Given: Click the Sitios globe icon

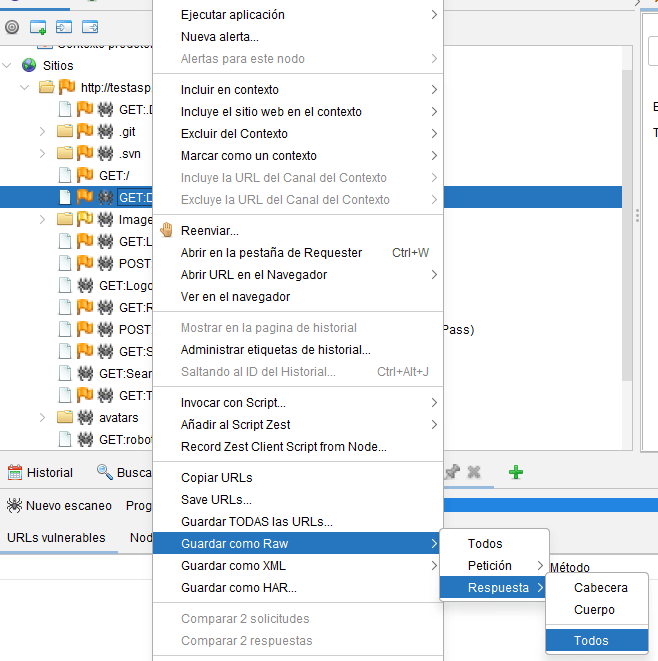Looking at the screenshot, I should (x=28, y=65).
